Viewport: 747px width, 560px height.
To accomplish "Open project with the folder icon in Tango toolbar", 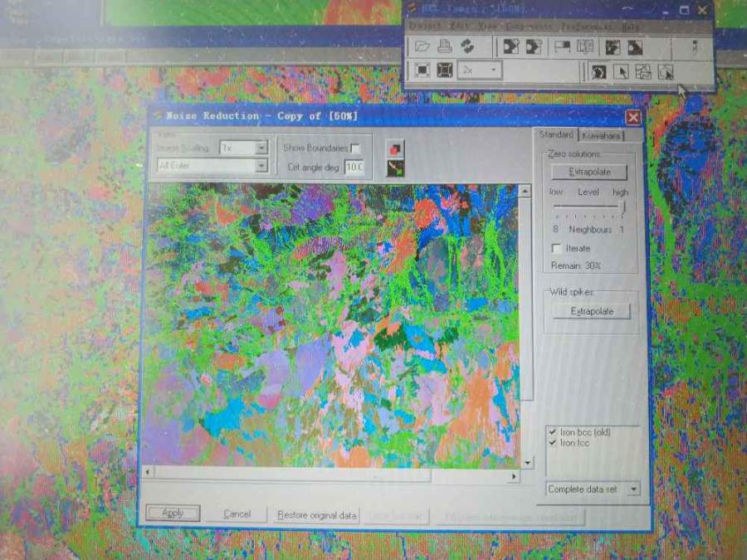I will 422,46.
